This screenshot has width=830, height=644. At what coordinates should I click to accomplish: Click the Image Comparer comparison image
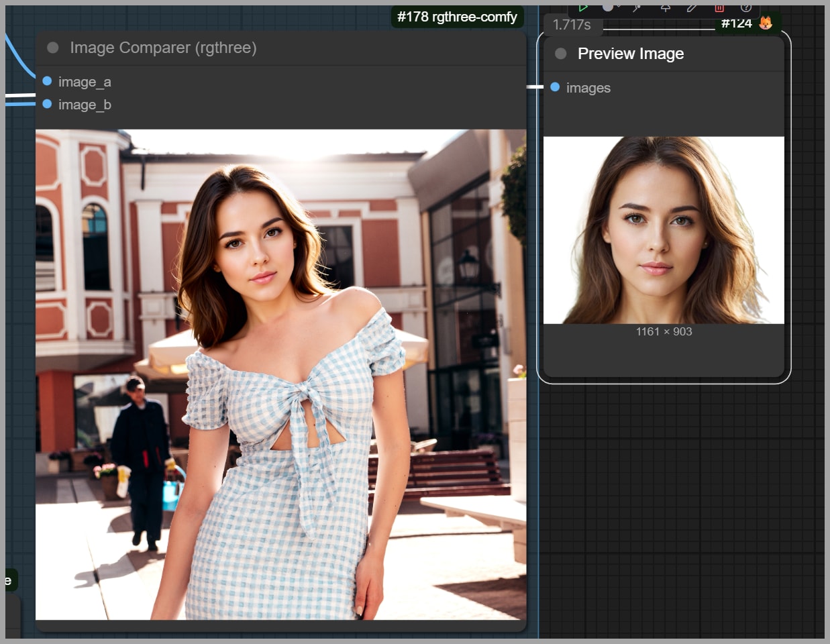click(280, 374)
